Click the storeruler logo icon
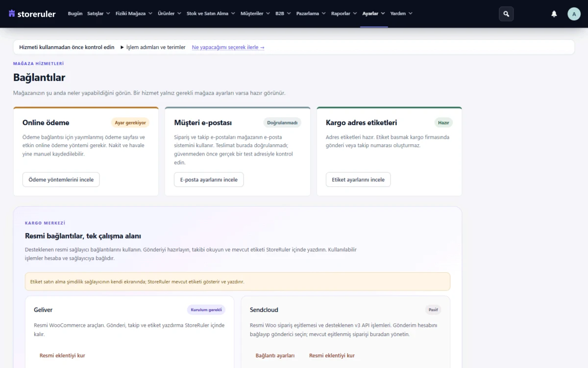This screenshot has height=368, width=588. point(12,14)
